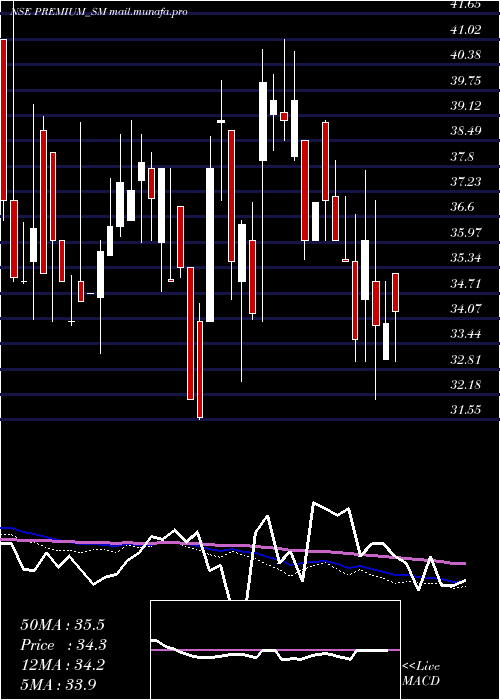Click the 12MA : 34.2 reading
Image resolution: width=500 pixels, height=700 pixels.
(63, 665)
